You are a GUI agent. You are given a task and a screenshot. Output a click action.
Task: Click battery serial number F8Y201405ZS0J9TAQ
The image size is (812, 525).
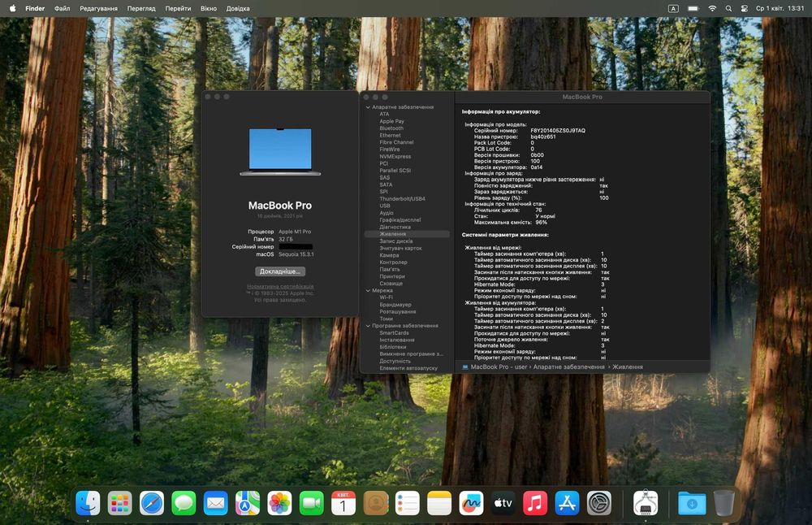pos(558,131)
